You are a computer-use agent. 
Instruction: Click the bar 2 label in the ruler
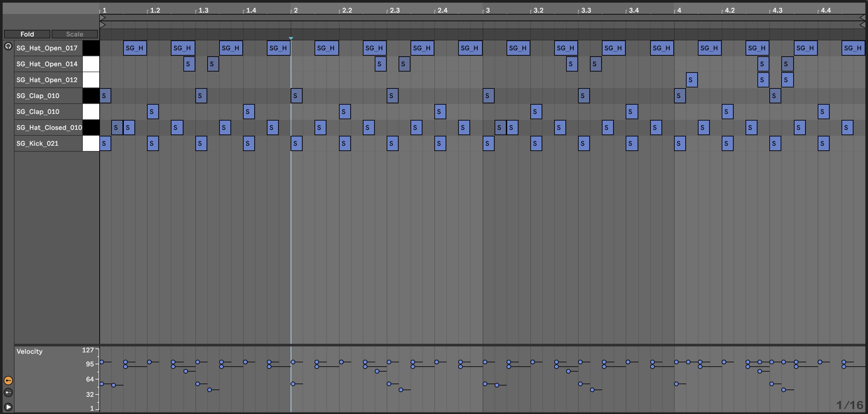click(x=296, y=10)
